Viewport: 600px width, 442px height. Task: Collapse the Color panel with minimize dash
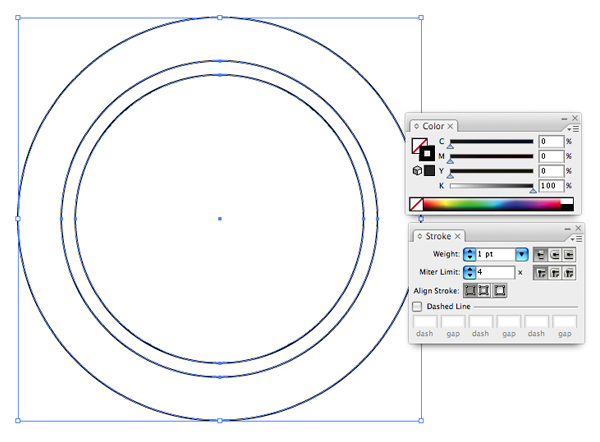point(564,119)
